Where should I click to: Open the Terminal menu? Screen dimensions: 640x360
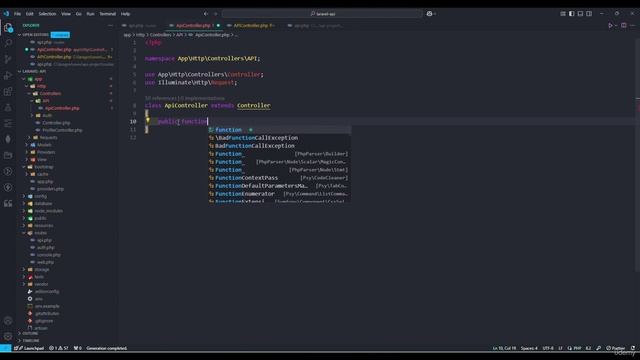coord(107,13)
